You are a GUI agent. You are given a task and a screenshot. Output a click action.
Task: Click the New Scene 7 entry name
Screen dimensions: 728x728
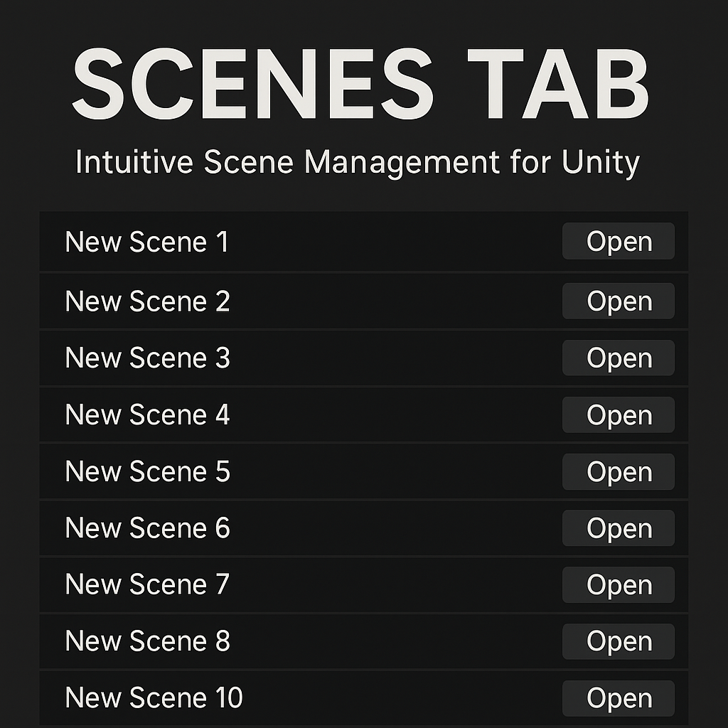click(148, 584)
